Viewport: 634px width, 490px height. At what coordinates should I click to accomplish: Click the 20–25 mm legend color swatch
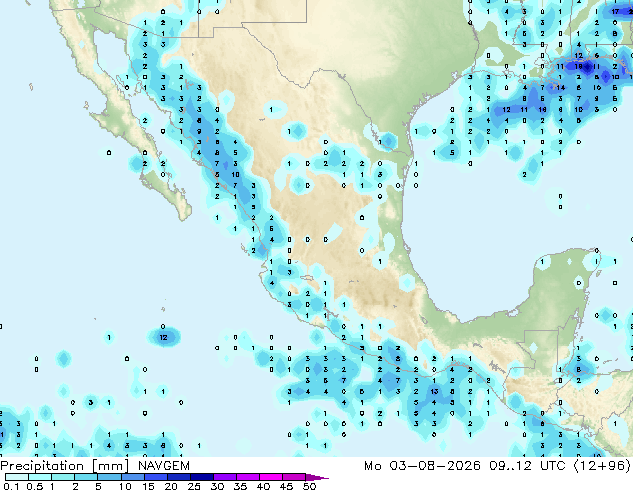(x=179, y=477)
